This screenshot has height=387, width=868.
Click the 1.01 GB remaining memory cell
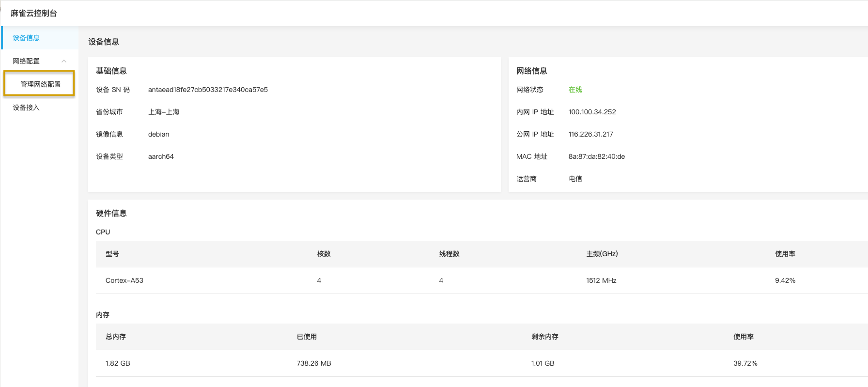click(543, 363)
